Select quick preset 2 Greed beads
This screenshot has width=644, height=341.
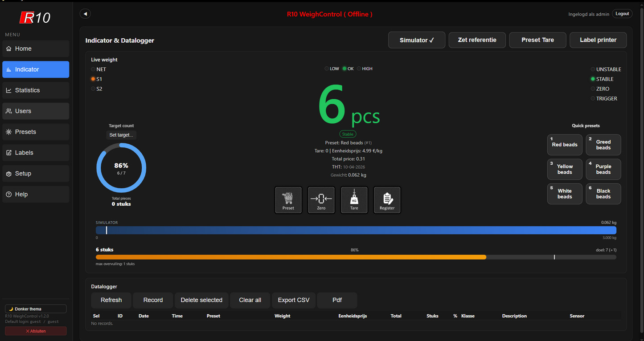click(603, 145)
